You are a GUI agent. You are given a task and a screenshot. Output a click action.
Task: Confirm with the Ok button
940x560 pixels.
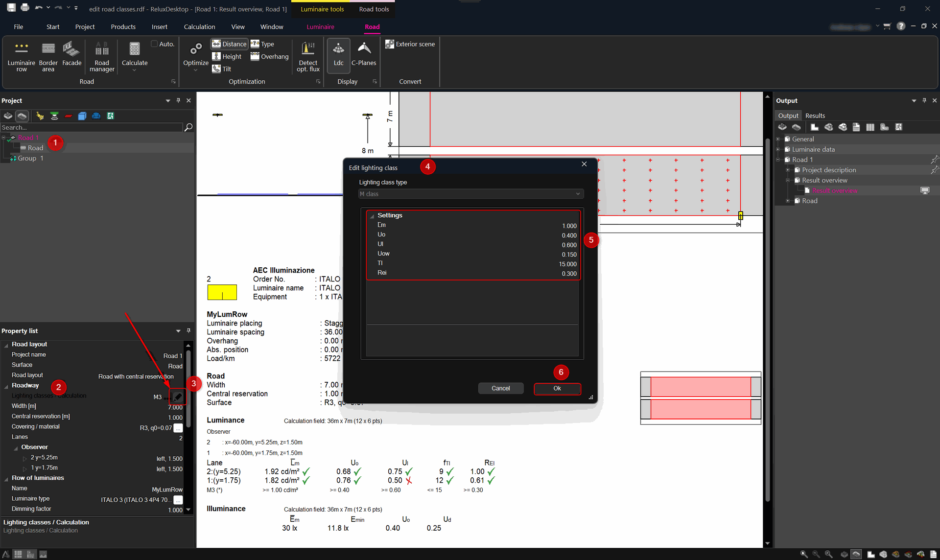(x=557, y=388)
